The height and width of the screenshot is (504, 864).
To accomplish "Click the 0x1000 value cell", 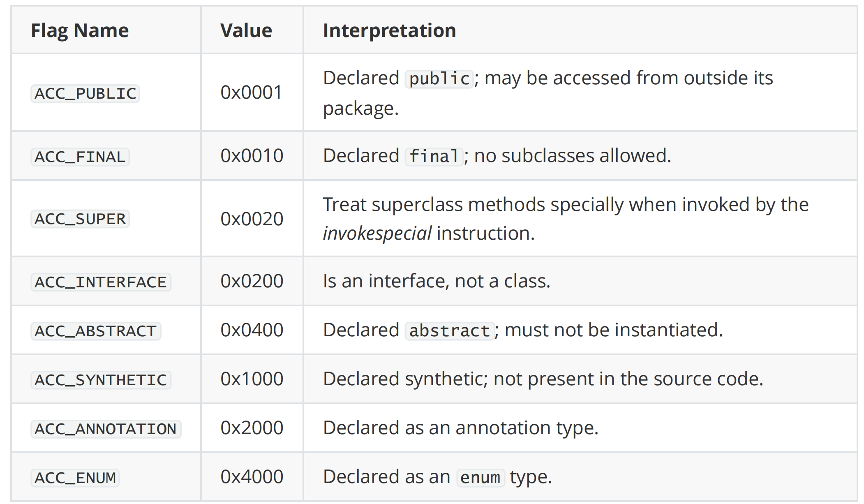I will click(252, 379).
